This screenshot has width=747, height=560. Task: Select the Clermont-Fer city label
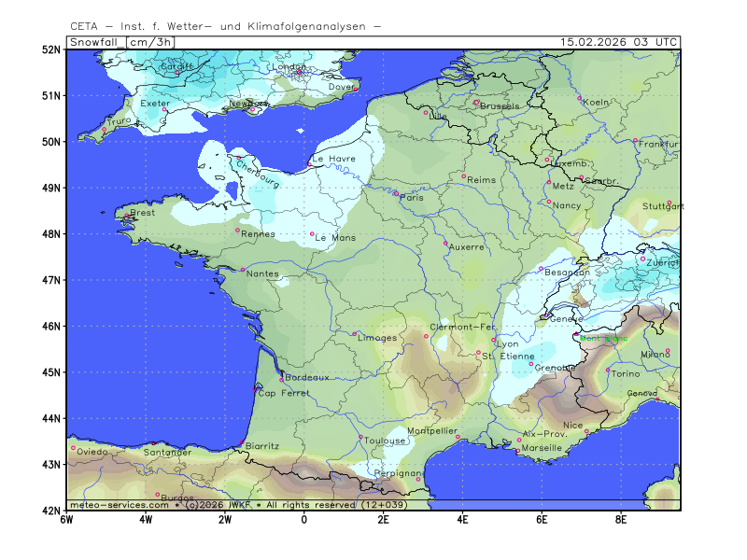(x=462, y=327)
